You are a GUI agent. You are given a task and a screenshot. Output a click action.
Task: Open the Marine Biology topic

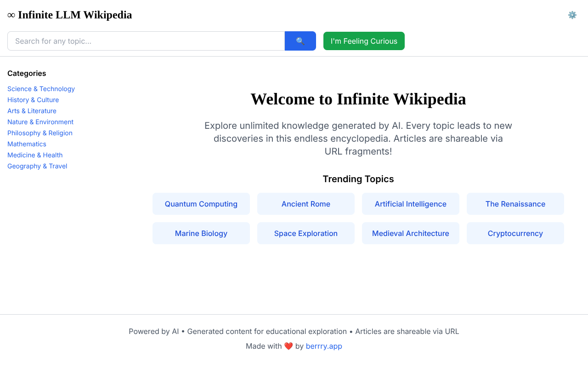[201, 233]
